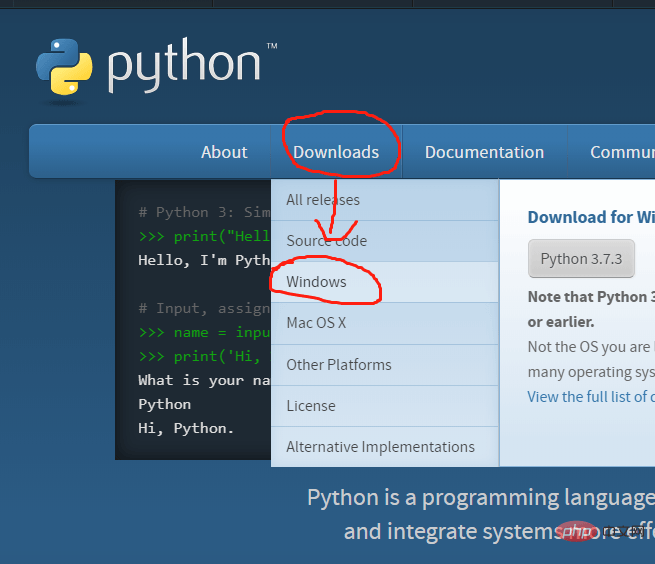Select All releases from Downloads dropdown

pyautogui.click(x=385, y=200)
